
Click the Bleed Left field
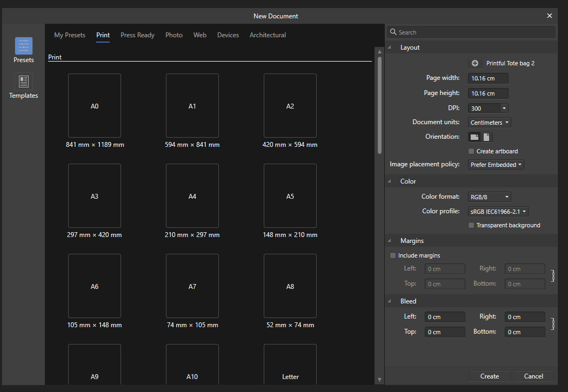(x=445, y=317)
